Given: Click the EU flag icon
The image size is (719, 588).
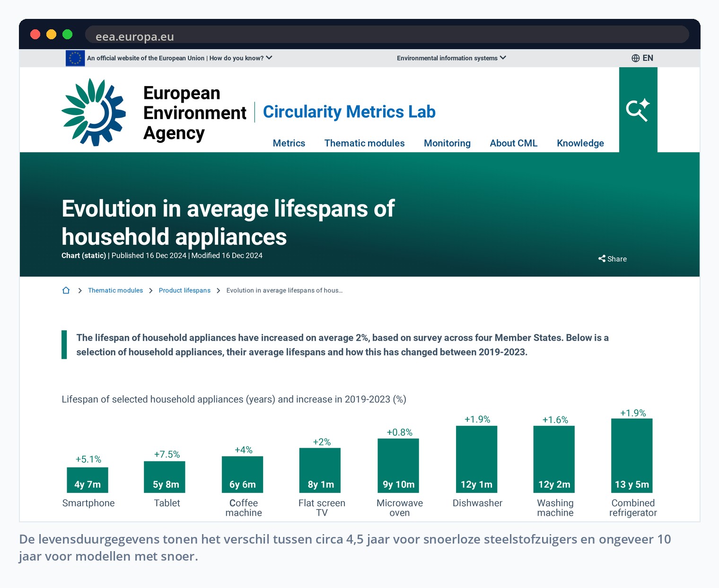Looking at the screenshot, I should (75, 58).
